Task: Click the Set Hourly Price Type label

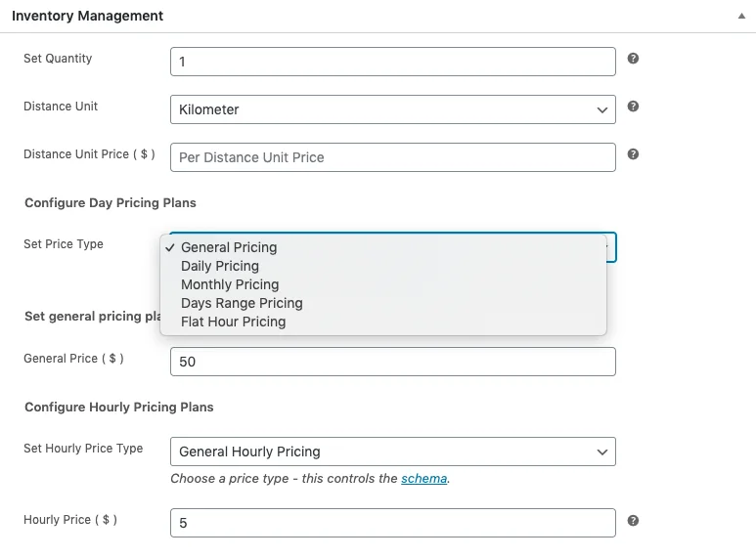Action: pos(83,449)
